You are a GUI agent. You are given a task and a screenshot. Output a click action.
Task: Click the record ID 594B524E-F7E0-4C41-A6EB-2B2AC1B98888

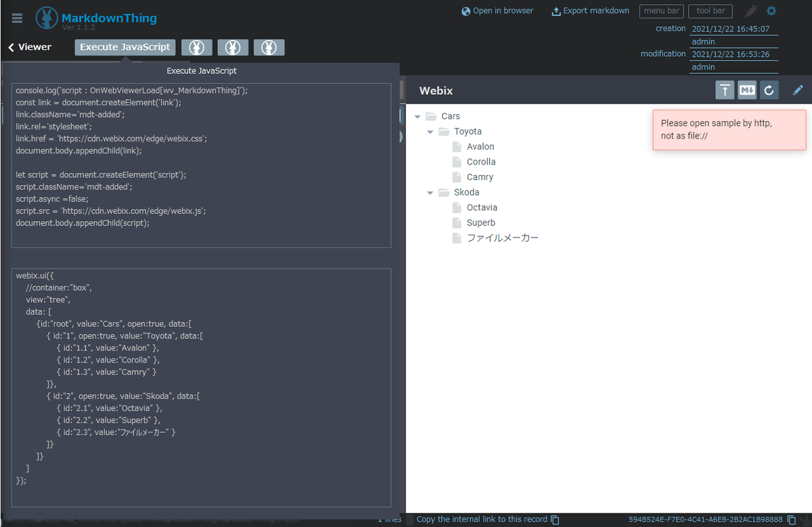click(706, 520)
